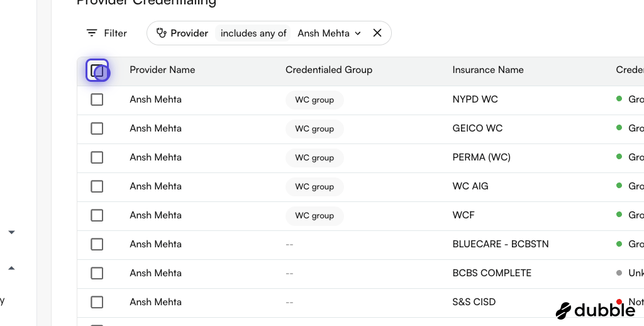644x326 pixels.
Task: Select the BLUECARE - BCBSTN insurance cell
Action: pyautogui.click(x=500, y=244)
